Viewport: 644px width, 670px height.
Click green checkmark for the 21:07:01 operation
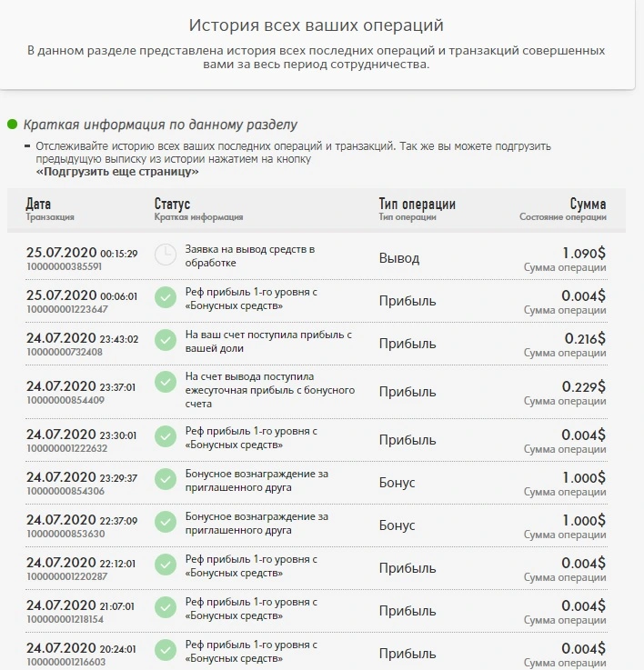click(166, 607)
